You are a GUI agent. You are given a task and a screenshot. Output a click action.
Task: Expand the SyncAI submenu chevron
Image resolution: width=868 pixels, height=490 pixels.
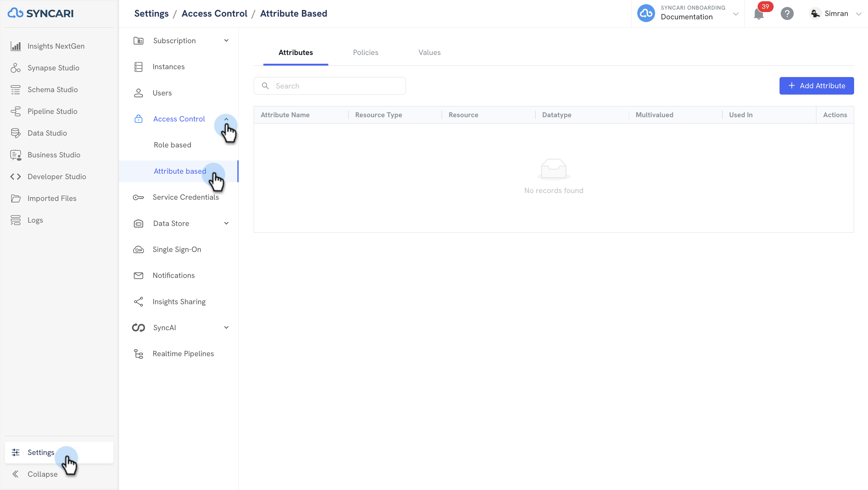(x=227, y=327)
